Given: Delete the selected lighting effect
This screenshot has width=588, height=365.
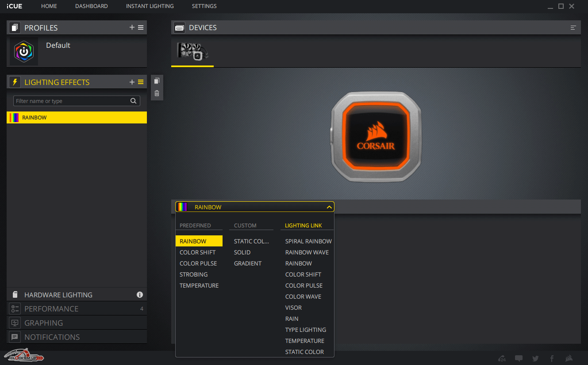Looking at the screenshot, I should point(157,93).
